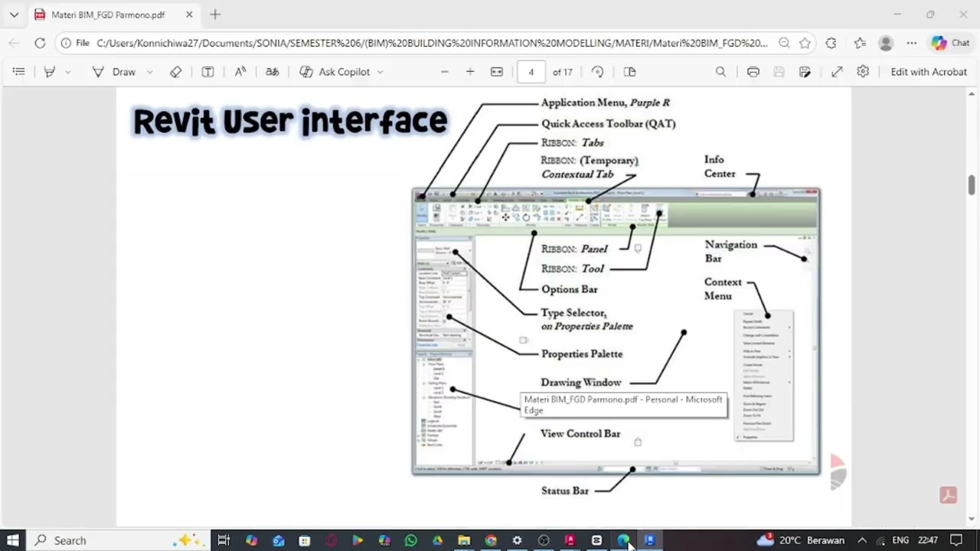
Task: Open the tab actions menu chevron
Action: [14, 15]
